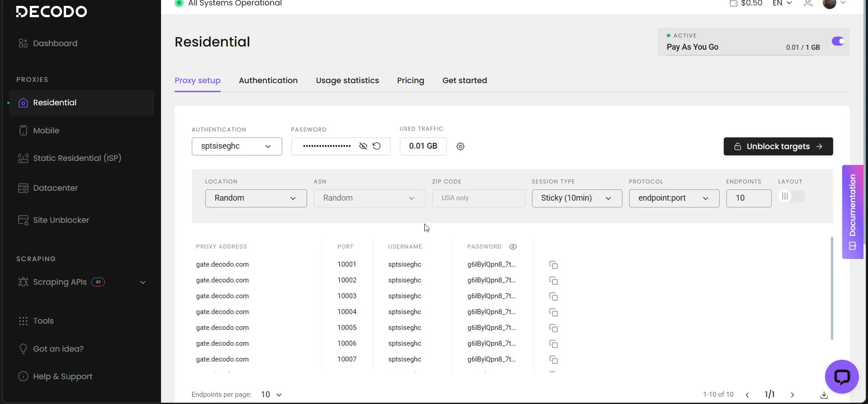Choose a session type from Sticky (10min) dropdown
This screenshot has height=404, width=868.
click(577, 198)
